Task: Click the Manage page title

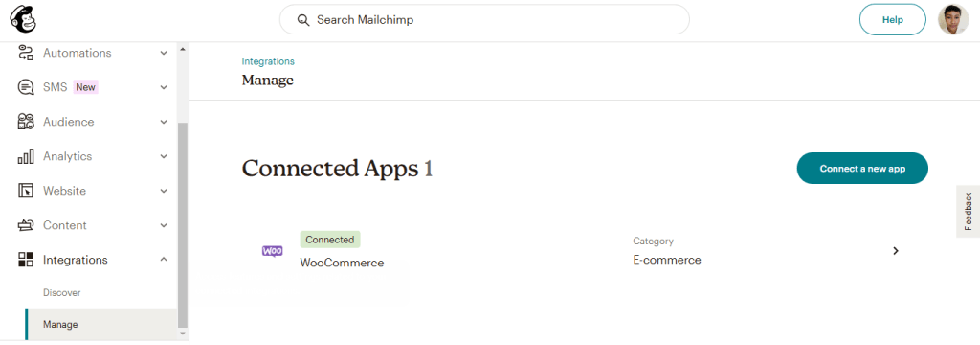Action: [268, 80]
